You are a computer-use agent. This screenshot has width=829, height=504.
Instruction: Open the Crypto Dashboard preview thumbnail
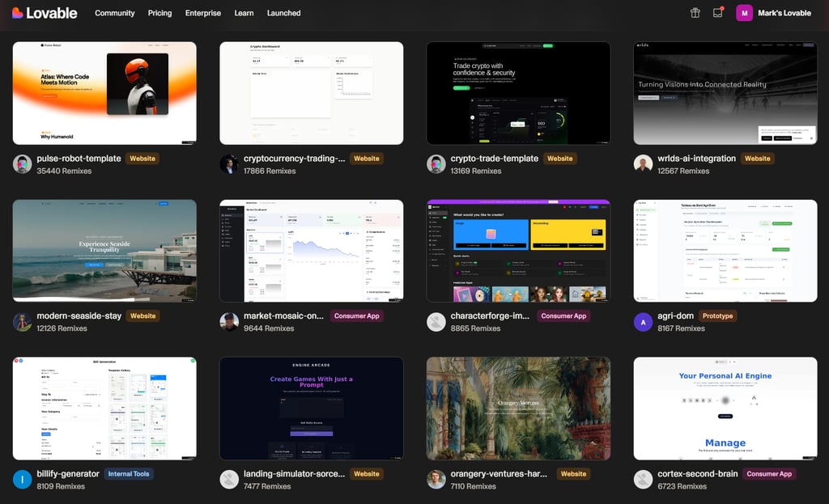coord(312,93)
